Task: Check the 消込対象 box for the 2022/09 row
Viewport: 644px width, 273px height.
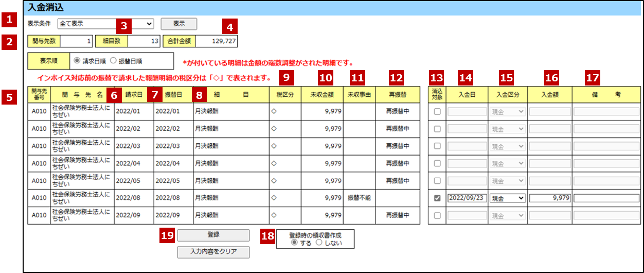Action: pos(437,216)
